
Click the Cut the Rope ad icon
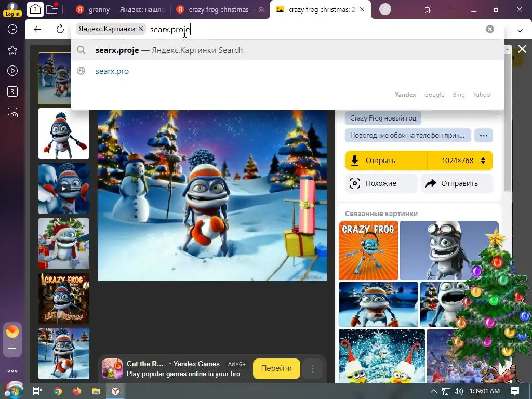[112, 368]
